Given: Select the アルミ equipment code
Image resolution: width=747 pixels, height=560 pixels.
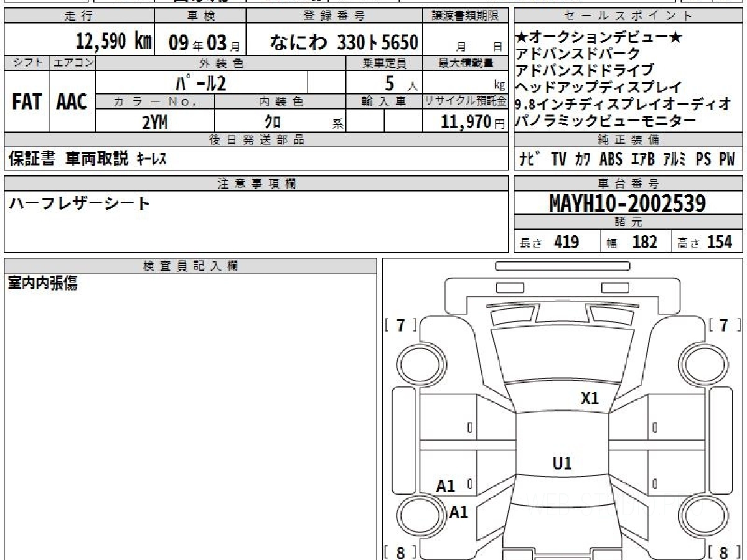Looking at the screenshot, I should click(x=675, y=159).
